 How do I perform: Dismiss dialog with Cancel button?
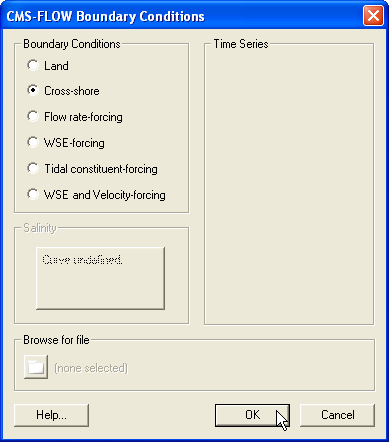tap(337, 415)
